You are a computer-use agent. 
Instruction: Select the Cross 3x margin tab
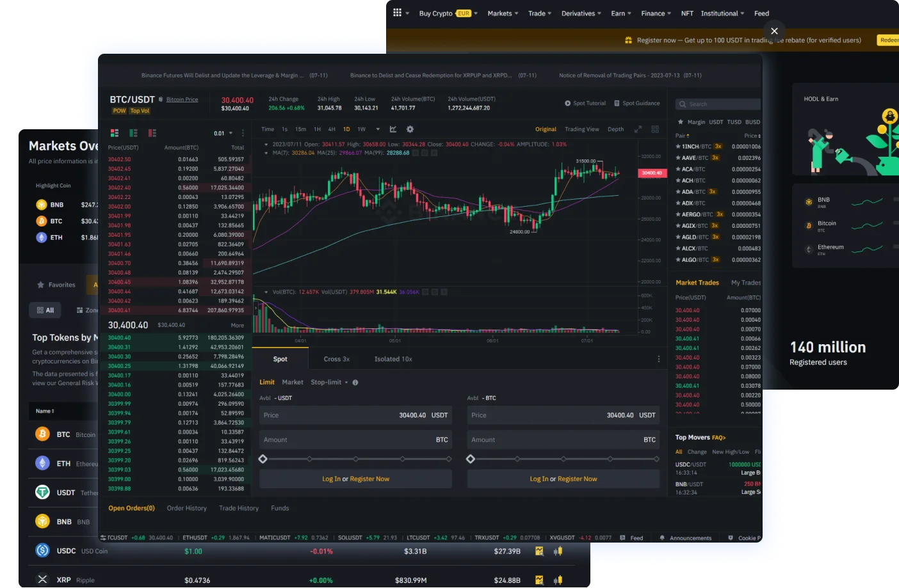pos(336,359)
